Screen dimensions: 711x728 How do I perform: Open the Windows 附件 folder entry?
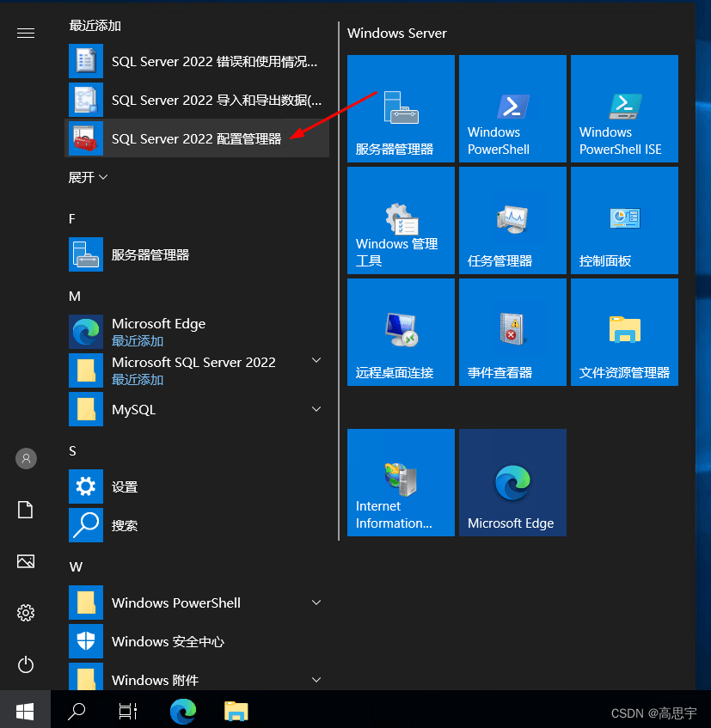(x=197, y=676)
